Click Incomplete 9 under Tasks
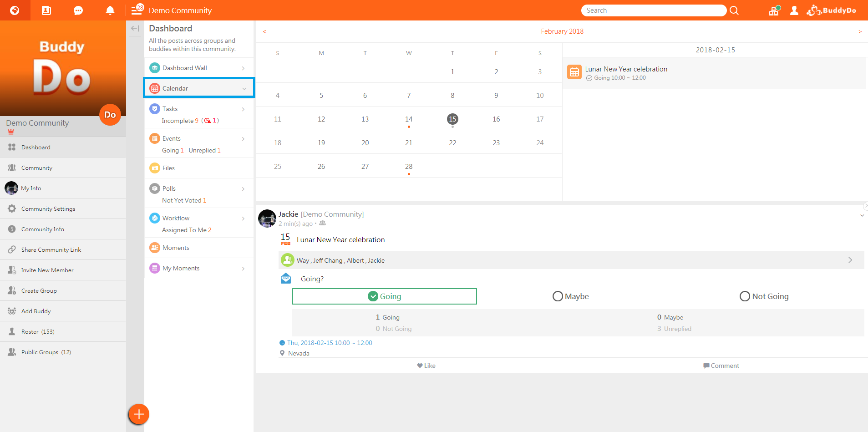Image resolution: width=868 pixels, height=432 pixels. pos(180,121)
